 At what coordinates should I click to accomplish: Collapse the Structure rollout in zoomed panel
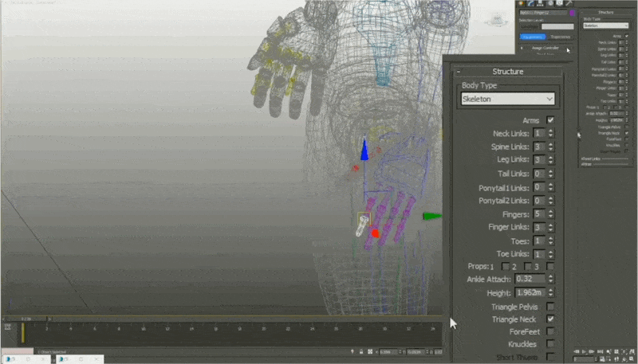click(x=459, y=72)
